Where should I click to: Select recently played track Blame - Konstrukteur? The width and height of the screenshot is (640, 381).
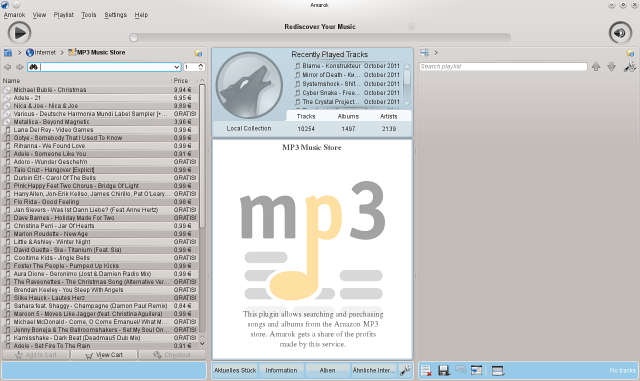tap(347, 66)
